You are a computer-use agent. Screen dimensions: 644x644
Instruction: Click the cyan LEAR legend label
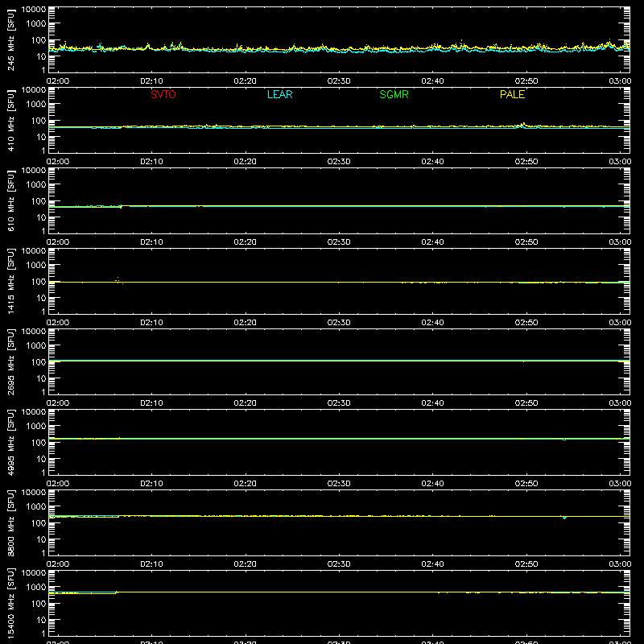tap(279, 94)
